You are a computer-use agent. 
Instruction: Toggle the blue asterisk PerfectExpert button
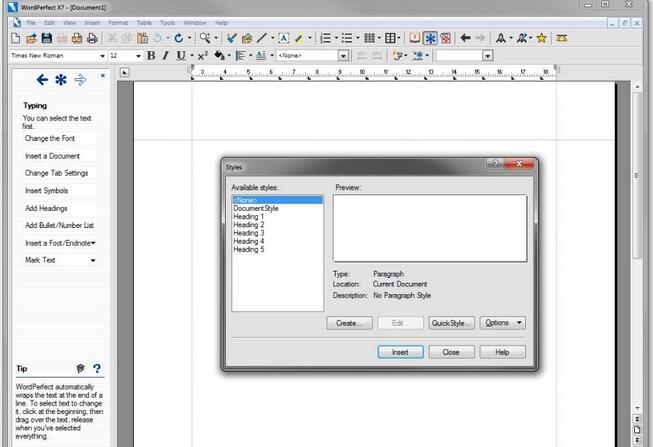430,38
